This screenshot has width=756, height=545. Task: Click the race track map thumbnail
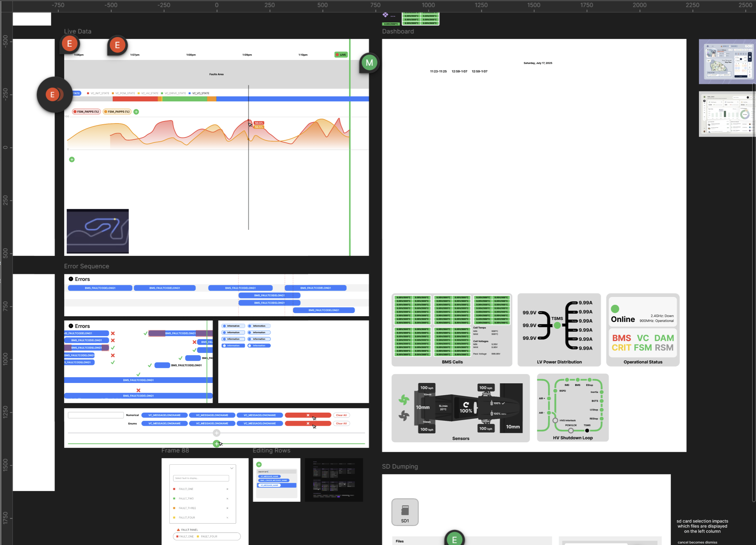[x=98, y=231]
